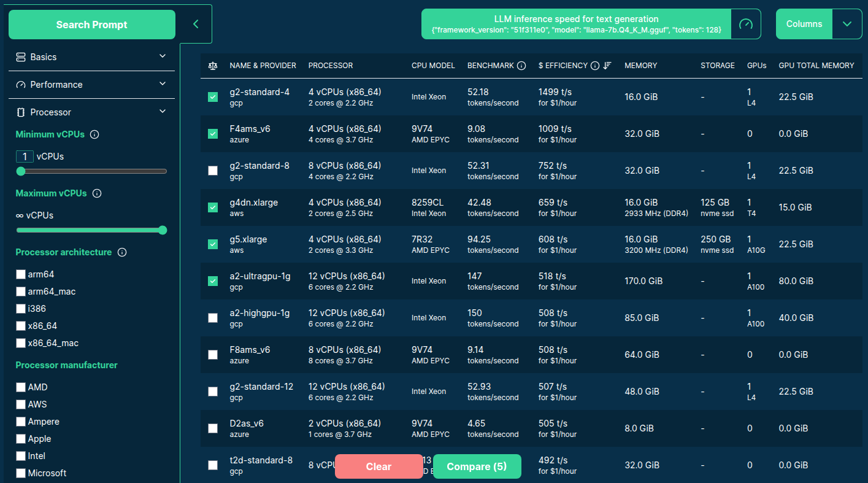Enable the arm64 architecture filter
The height and width of the screenshot is (483, 868).
[x=21, y=274]
